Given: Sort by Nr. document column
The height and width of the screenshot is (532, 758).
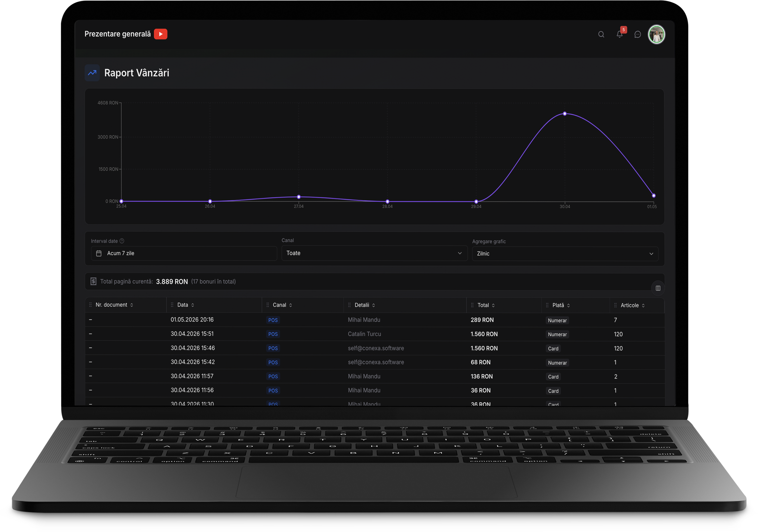Looking at the screenshot, I should (132, 305).
